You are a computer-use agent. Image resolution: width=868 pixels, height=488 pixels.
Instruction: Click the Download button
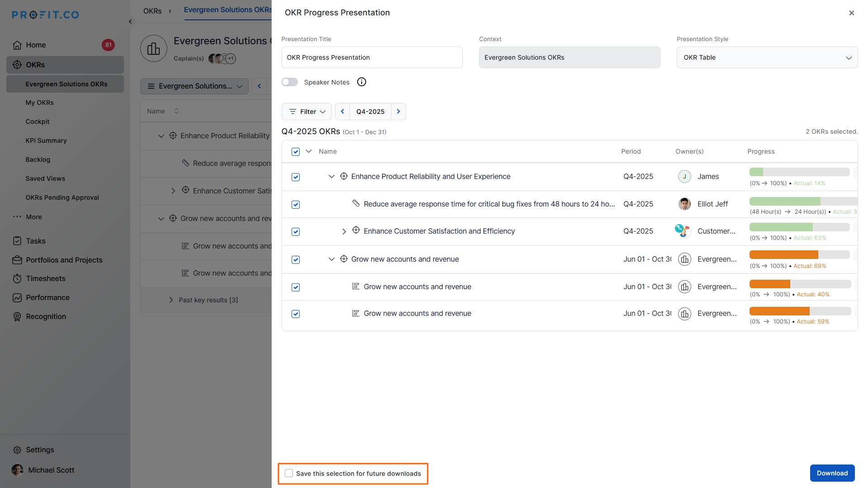832,473
